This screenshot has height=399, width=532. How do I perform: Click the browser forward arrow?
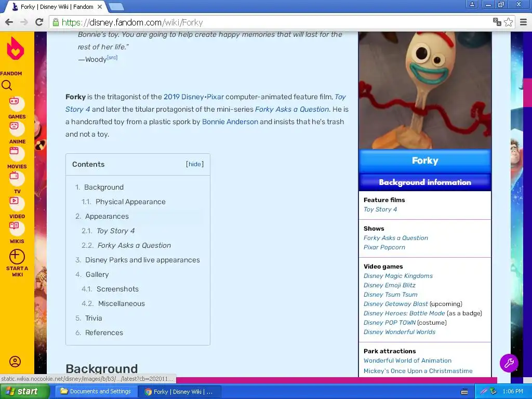pos(24,22)
